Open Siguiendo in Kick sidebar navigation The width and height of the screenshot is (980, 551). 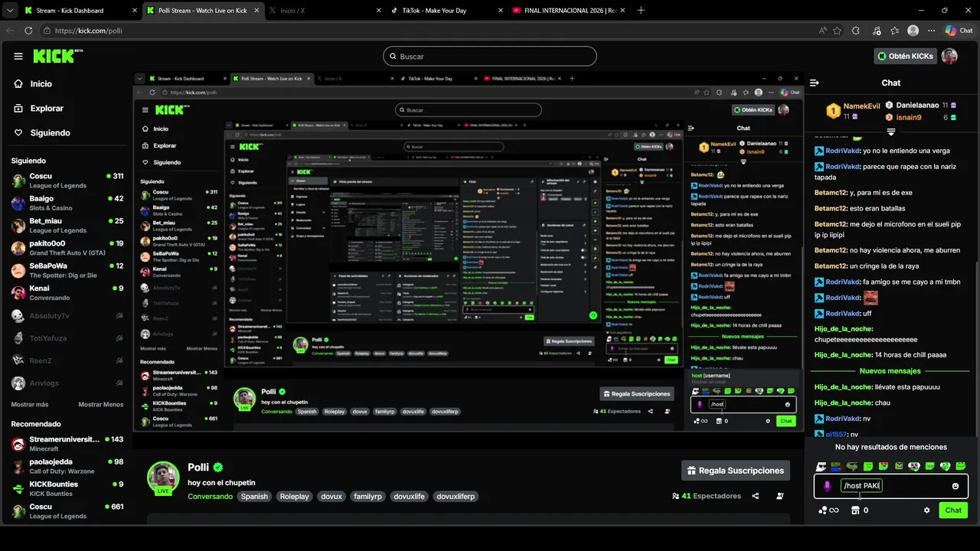[x=43, y=132]
